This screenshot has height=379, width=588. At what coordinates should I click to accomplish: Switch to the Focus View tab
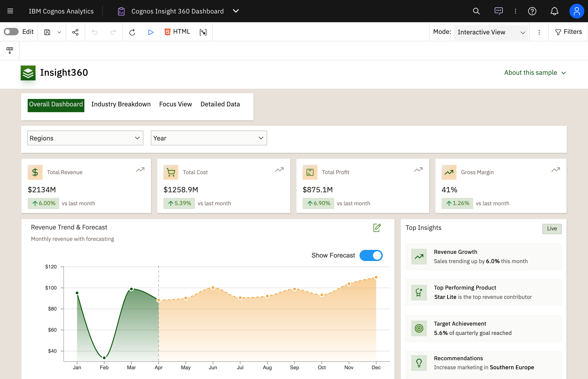pyautogui.click(x=175, y=104)
